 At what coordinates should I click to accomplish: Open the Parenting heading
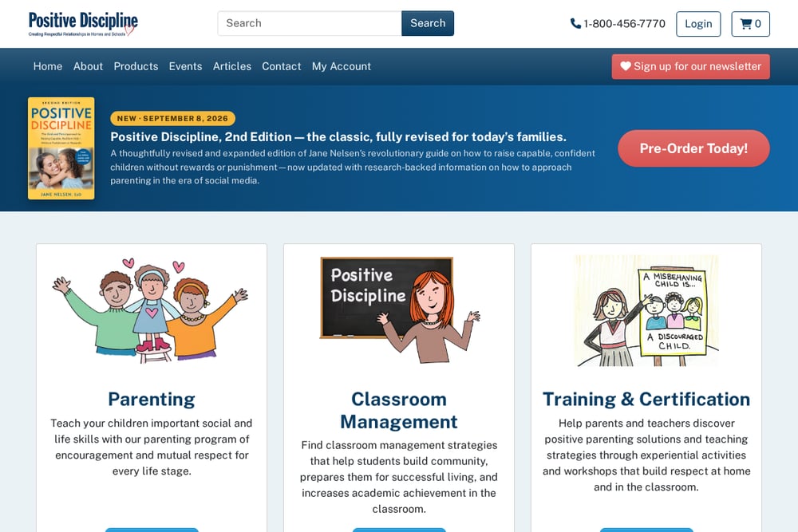[x=152, y=400]
